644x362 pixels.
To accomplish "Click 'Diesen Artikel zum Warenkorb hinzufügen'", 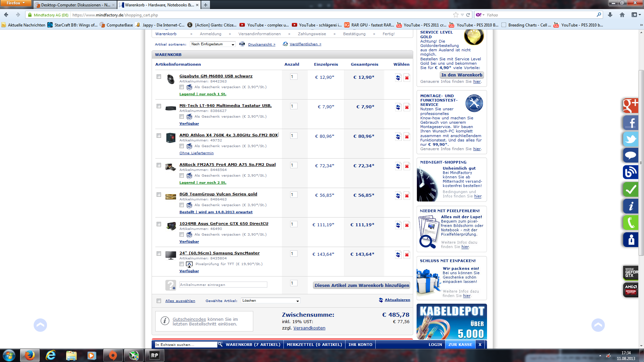I will click(x=362, y=285).
